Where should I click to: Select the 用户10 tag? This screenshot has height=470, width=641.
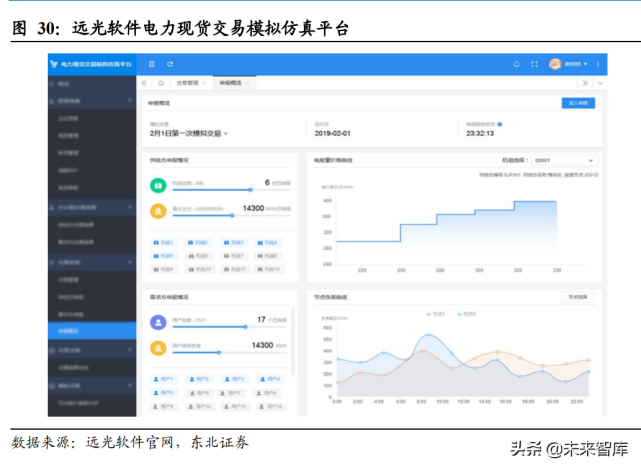(x=200, y=407)
